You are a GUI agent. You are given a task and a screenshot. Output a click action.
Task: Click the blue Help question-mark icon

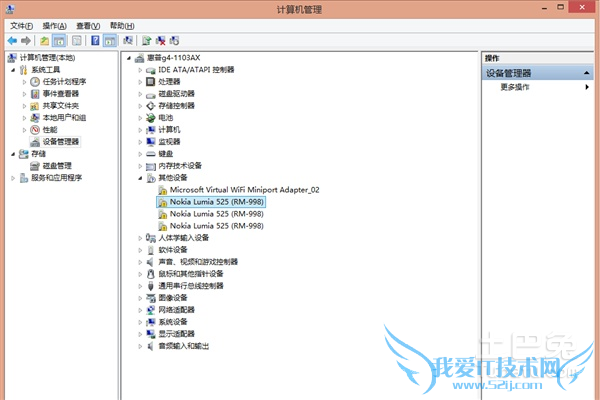95,41
